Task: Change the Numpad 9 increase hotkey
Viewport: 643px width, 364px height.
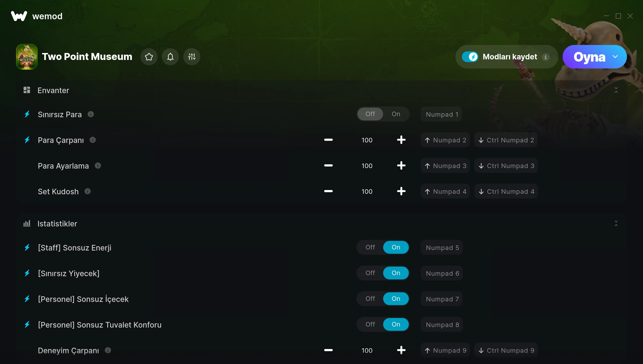Action: coord(445,350)
